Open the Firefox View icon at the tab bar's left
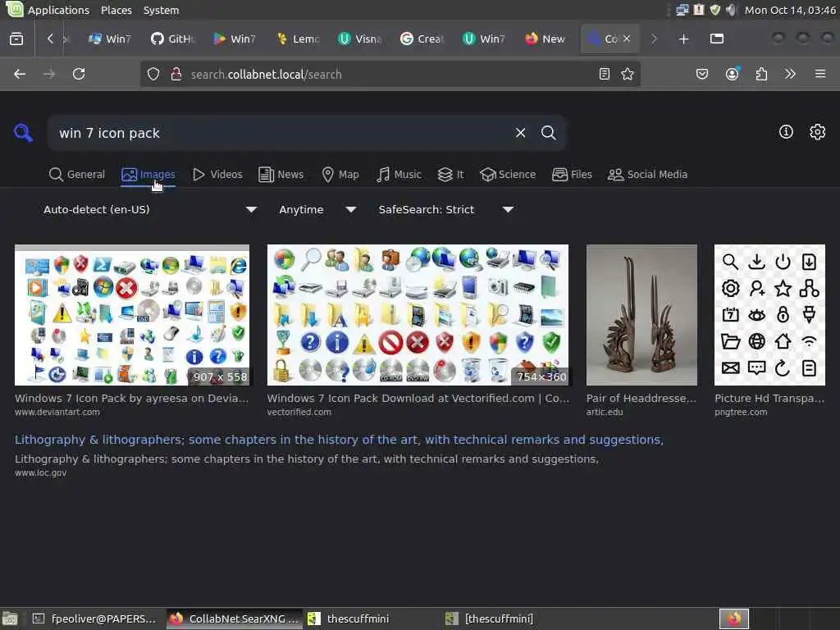Viewport: 840px width, 630px height. pyautogui.click(x=16, y=39)
